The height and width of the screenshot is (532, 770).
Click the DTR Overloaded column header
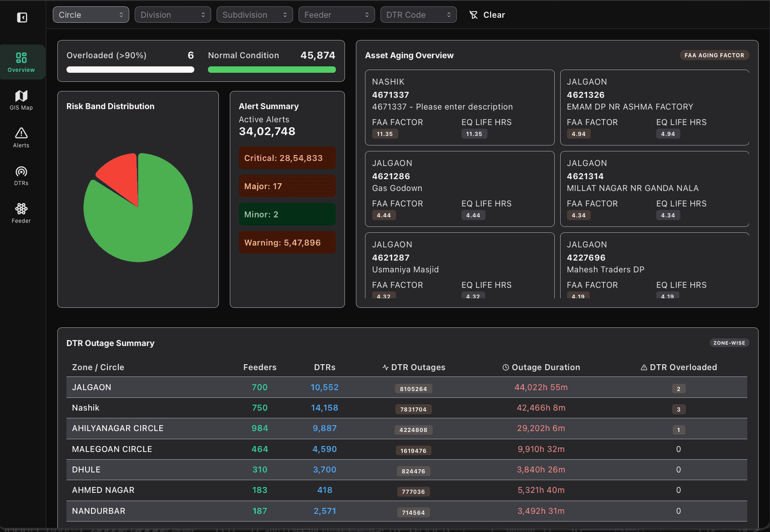(679, 367)
